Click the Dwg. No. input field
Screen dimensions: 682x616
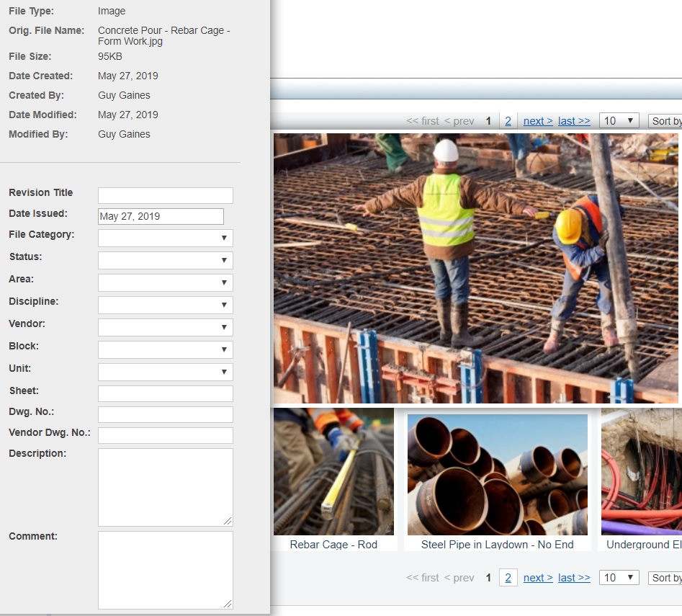[x=166, y=414]
